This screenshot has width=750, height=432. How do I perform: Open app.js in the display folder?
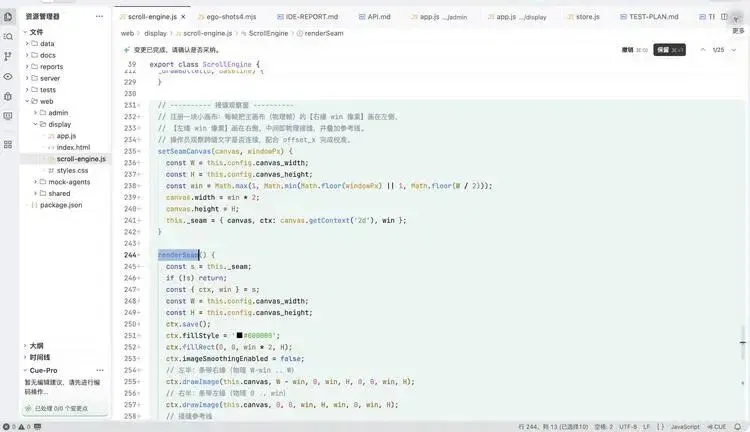pyautogui.click(x=66, y=136)
